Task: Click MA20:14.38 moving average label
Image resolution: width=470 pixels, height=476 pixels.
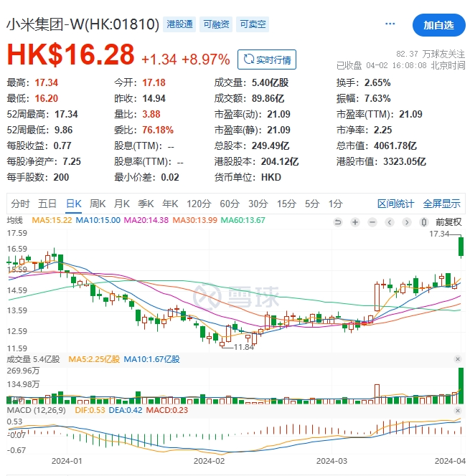Action: tap(146, 220)
